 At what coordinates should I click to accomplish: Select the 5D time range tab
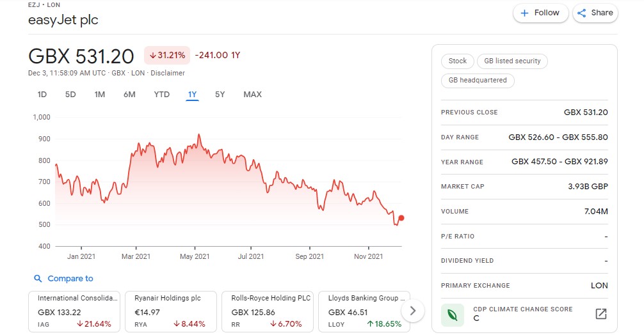pyautogui.click(x=70, y=95)
